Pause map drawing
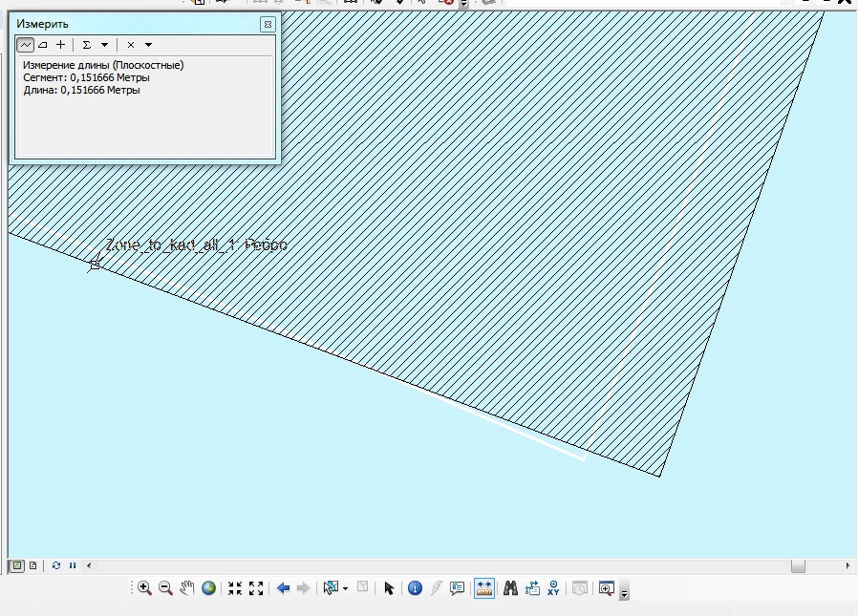This screenshot has height=616, width=858. [x=73, y=565]
